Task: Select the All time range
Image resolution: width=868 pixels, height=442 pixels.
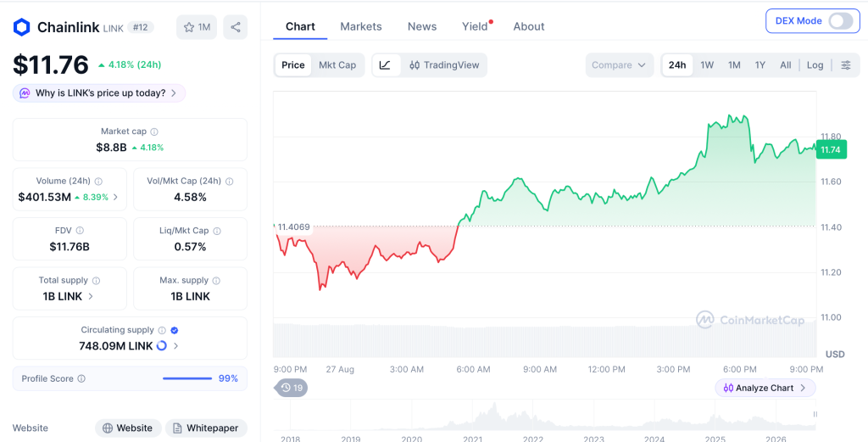Action: (786, 64)
